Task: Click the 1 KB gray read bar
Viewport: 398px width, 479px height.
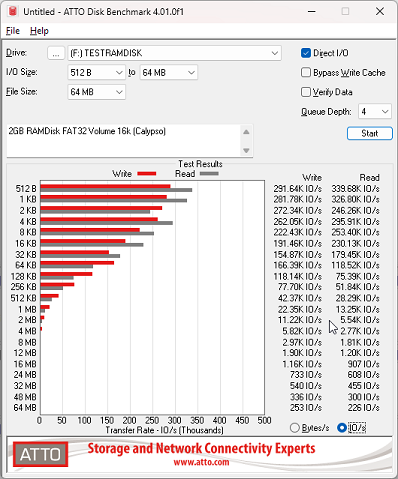Action: (x=114, y=201)
